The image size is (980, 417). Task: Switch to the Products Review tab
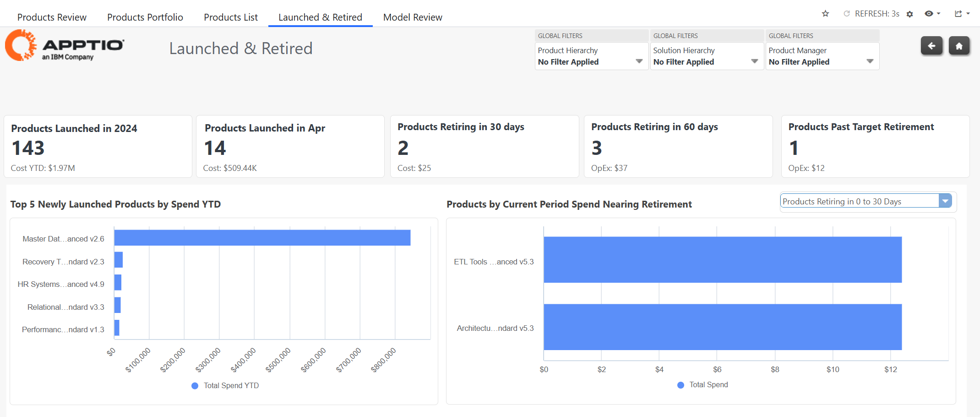52,17
